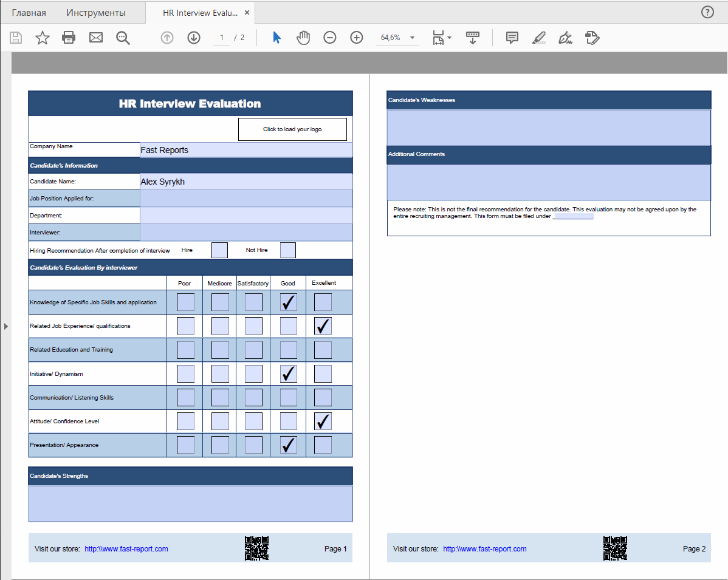Click the 'Candidate's Information' section header

click(x=64, y=166)
